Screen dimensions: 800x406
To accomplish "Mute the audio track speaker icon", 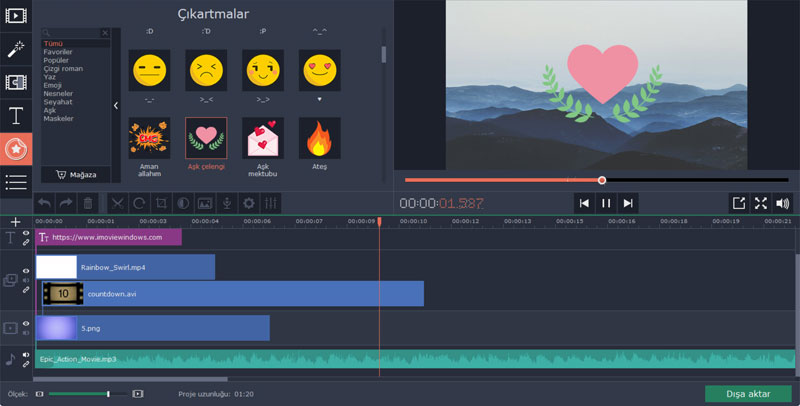I will (26, 355).
